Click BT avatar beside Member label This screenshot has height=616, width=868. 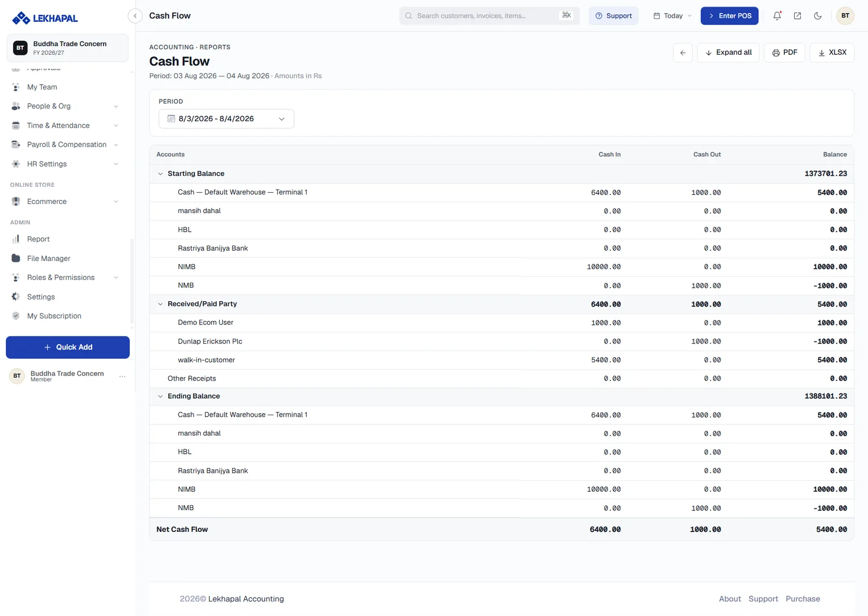[17, 376]
